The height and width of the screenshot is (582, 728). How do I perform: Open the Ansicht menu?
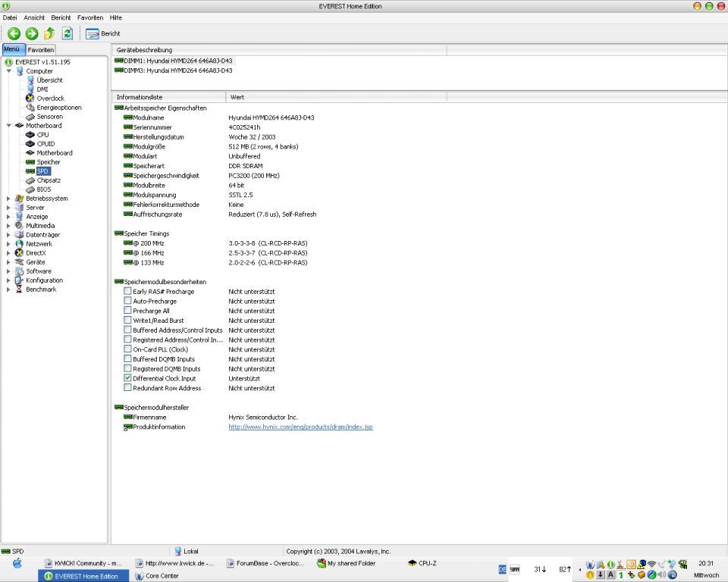34,17
